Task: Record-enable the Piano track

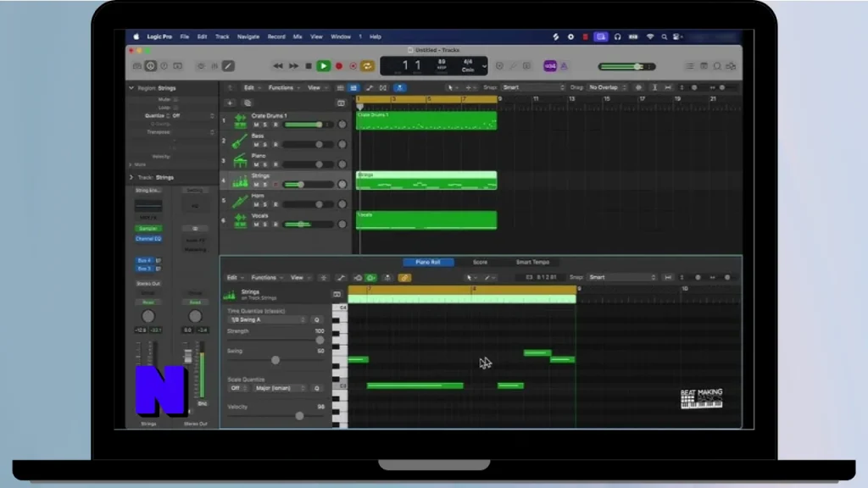Action: (x=275, y=165)
